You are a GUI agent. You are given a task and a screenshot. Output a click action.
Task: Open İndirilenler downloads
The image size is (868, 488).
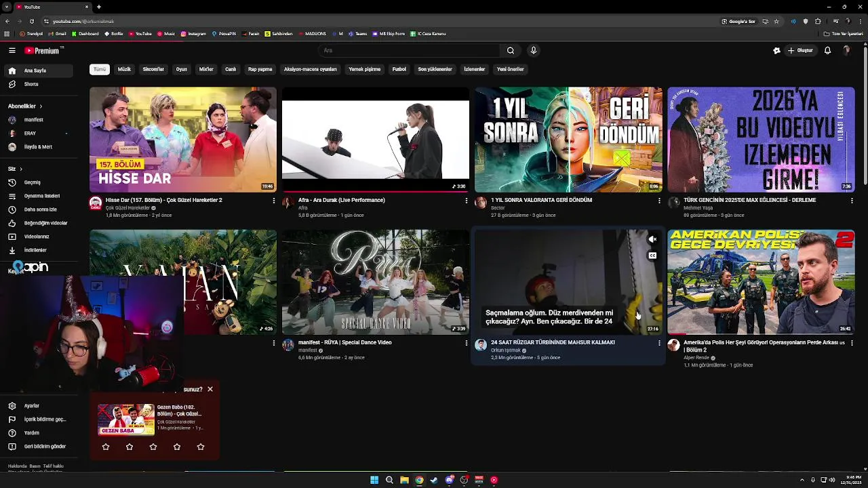tap(39, 250)
